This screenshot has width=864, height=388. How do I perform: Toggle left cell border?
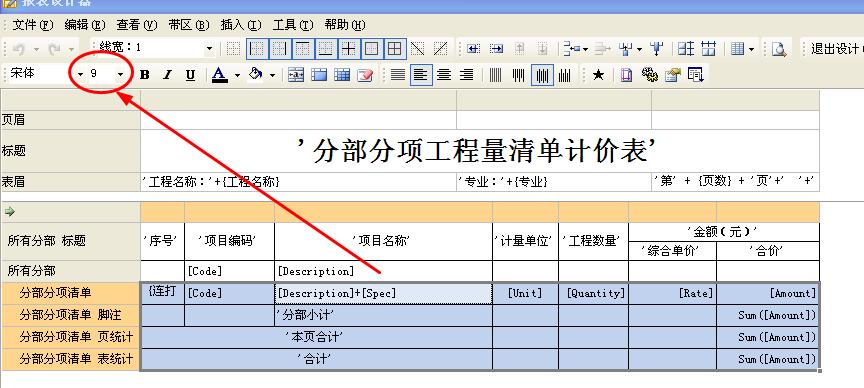click(x=257, y=49)
